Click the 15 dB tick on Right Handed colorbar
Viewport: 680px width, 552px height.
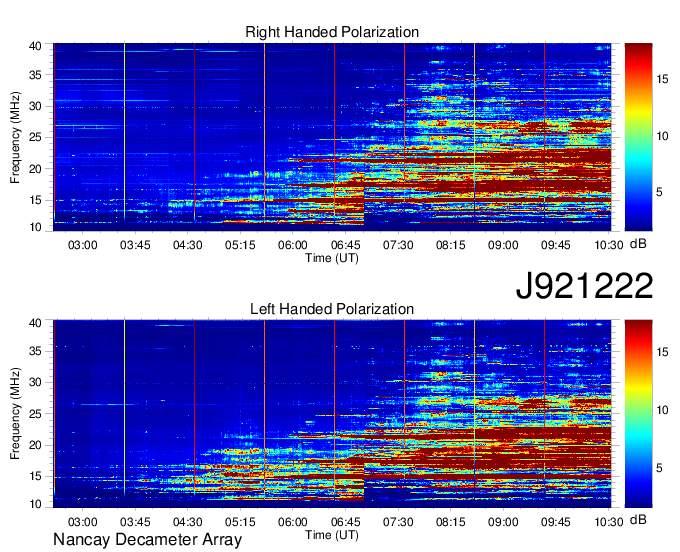[662, 79]
